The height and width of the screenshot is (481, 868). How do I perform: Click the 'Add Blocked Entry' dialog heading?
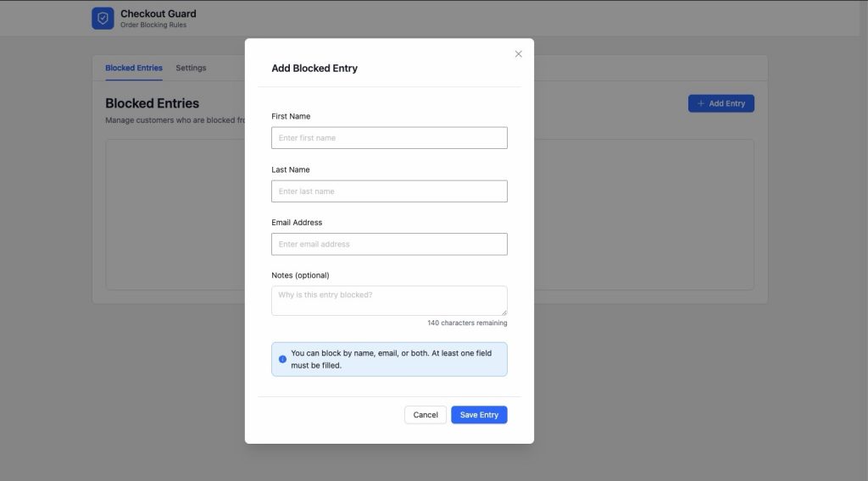(x=314, y=69)
